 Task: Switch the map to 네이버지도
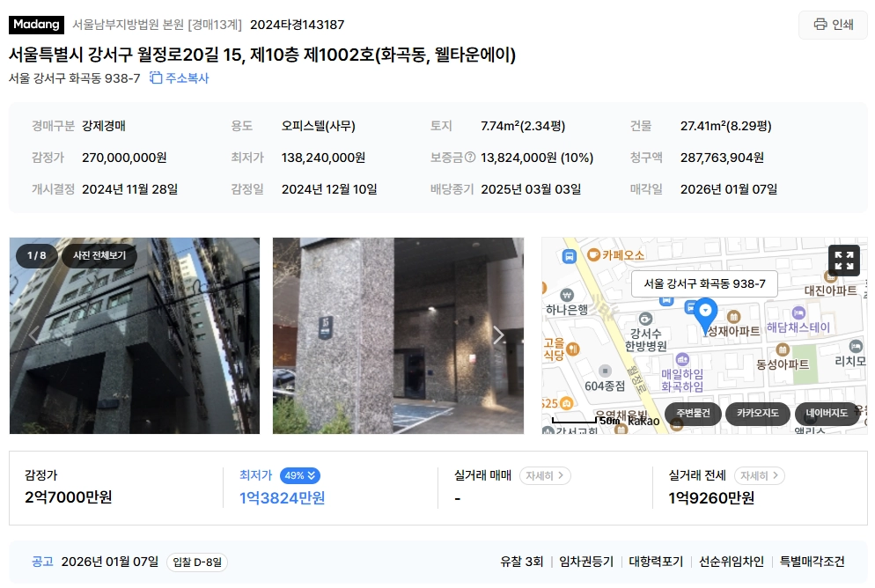(x=827, y=414)
